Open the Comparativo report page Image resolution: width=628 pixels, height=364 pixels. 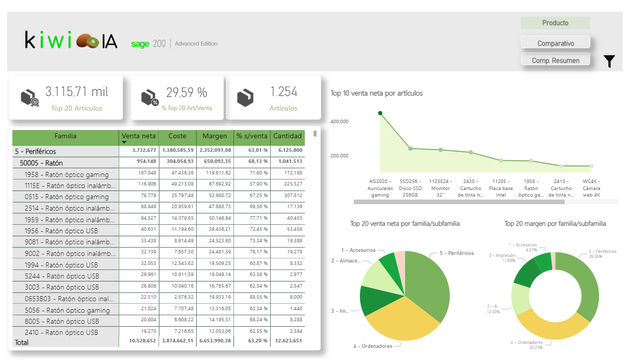[x=555, y=43]
